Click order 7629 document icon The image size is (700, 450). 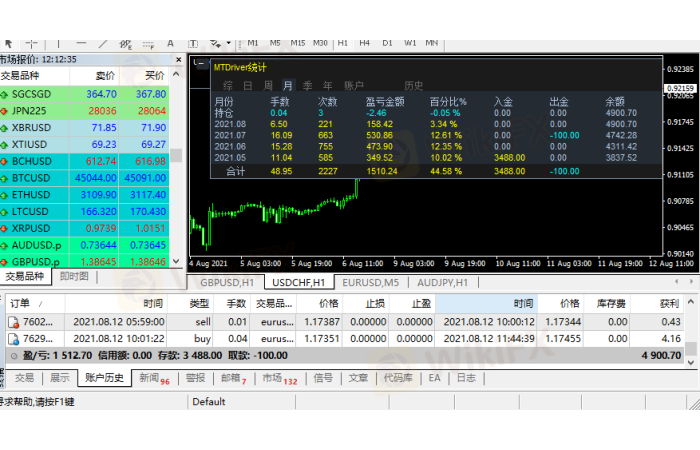coord(13,339)
